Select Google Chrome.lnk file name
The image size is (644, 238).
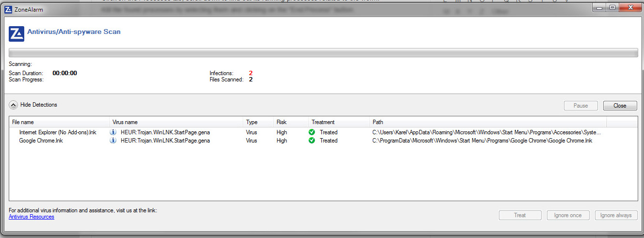pyautogui.click(x=41, y=141)
